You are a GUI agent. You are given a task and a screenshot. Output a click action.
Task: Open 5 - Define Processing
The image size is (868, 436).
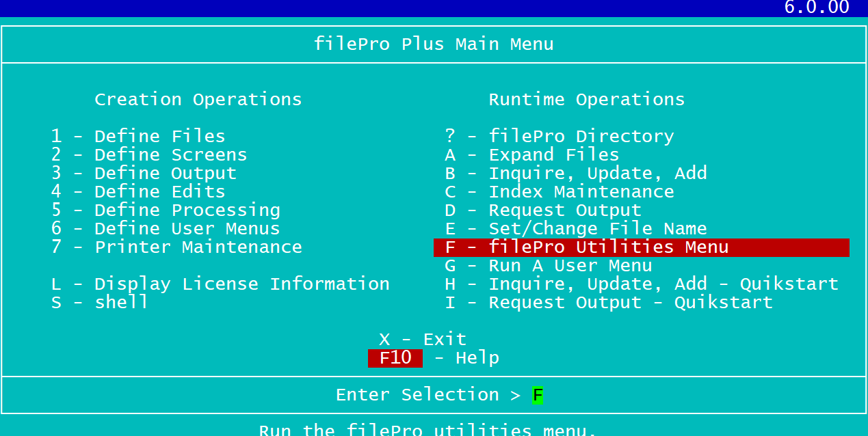point(166,210)
